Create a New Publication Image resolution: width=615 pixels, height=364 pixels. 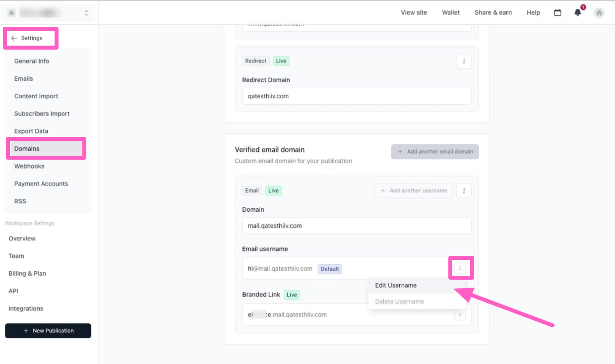[48, 331]
